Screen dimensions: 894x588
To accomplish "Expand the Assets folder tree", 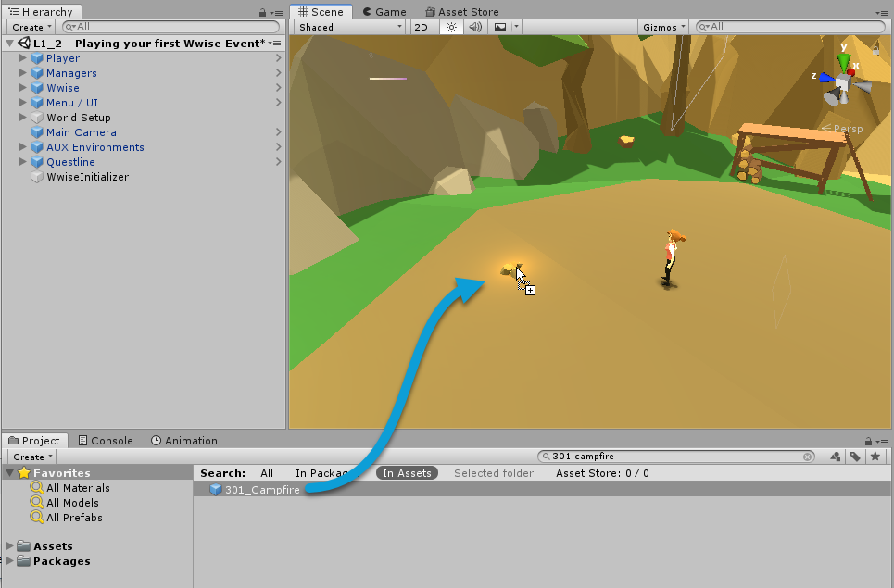I will coord(10,546).
